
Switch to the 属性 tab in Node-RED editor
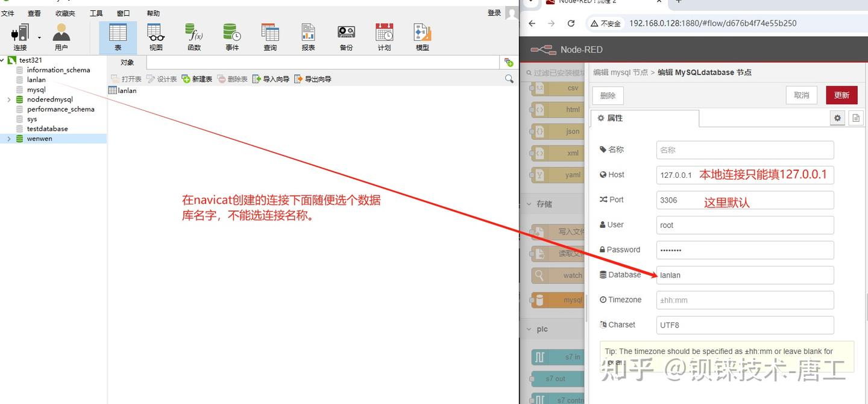[614, 118]
